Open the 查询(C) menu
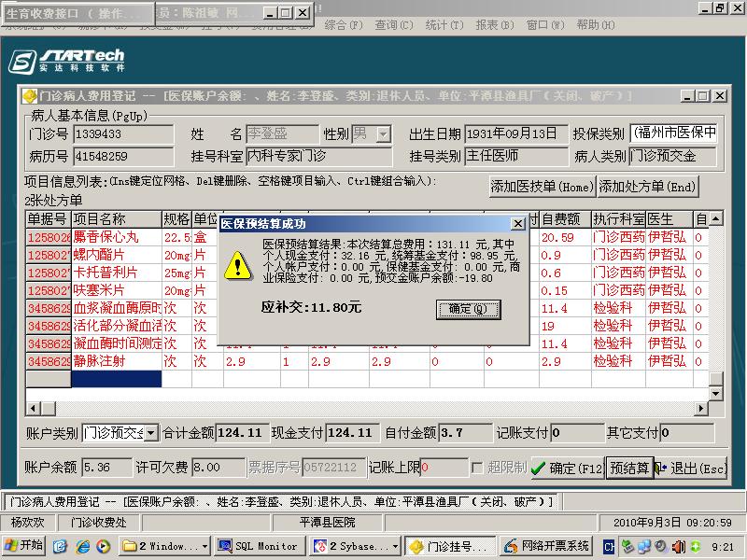 click(x=394, y=25)
